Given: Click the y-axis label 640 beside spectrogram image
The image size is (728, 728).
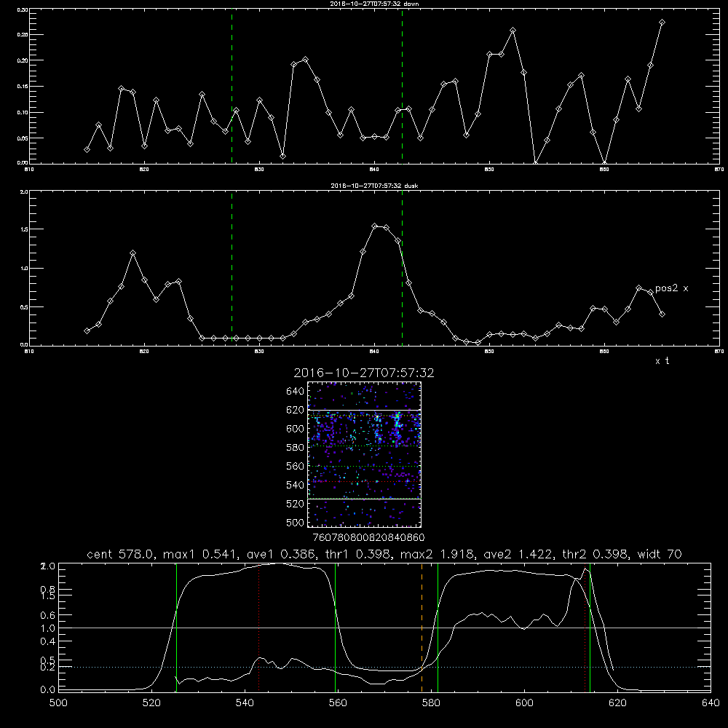Looking at the screenshot, I should click(x=296, y=392).
